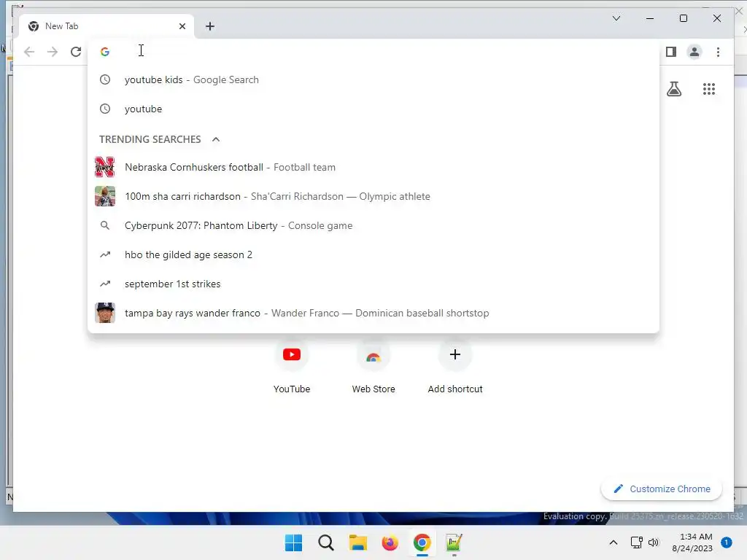Image resolution: width=747 pixels, height=560 pixels.
Task: Choose hbo the gilded age season 2
Action: tap(373, 254)
